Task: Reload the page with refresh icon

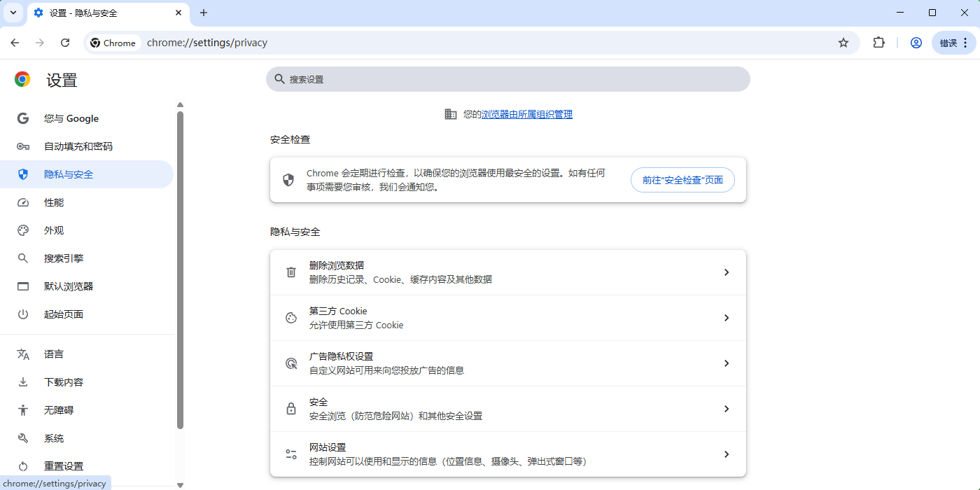Action: (x=65, y=43)
